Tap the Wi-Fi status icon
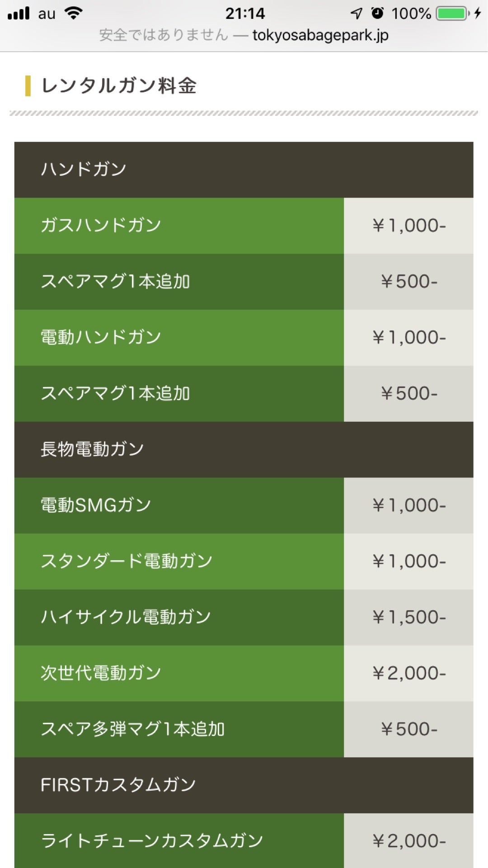488x868 pixels. point(73,13)
